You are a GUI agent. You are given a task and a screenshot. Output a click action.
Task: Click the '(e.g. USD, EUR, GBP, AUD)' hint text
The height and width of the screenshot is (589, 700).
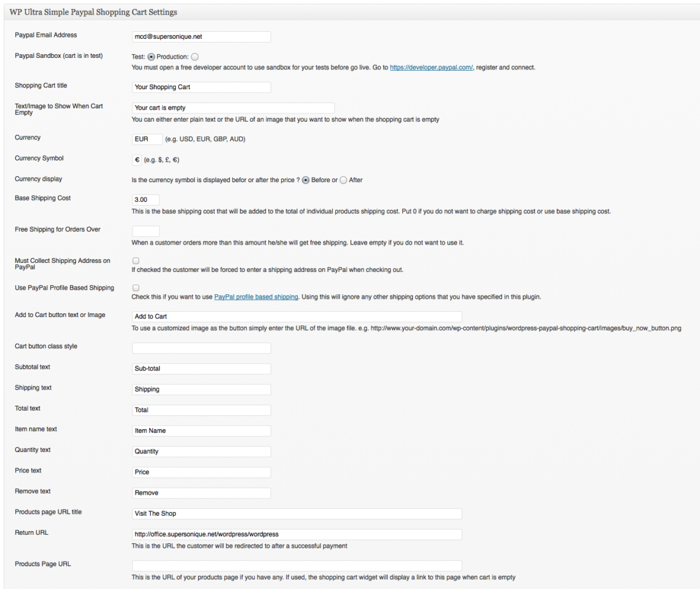tap(206, 139)
